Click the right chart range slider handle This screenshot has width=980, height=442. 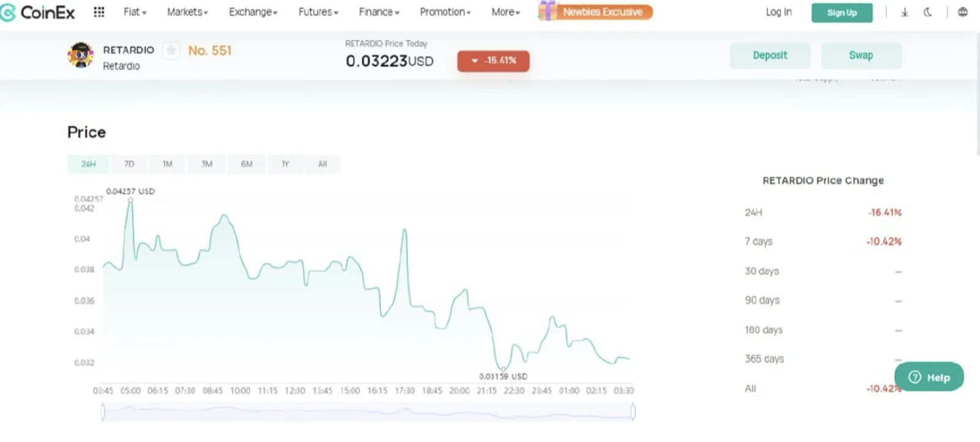coord(633,412)
